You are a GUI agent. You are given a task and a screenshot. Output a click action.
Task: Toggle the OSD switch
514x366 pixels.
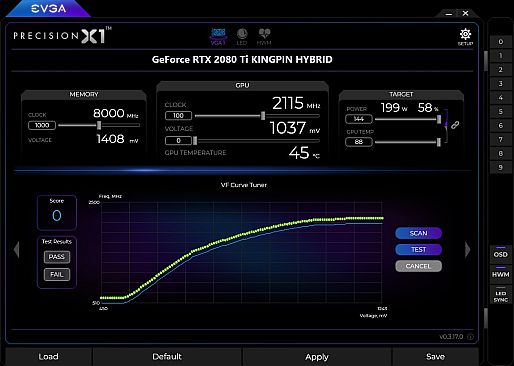501,253
